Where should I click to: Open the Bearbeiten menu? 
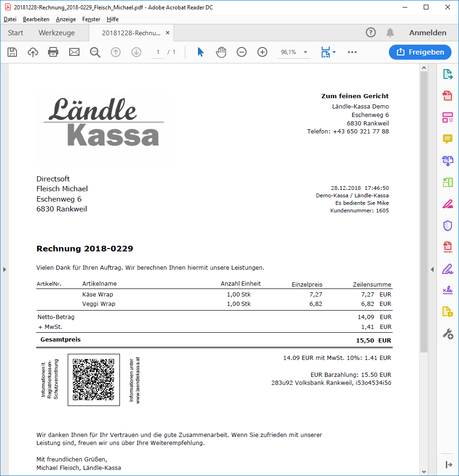pos(36,19)
